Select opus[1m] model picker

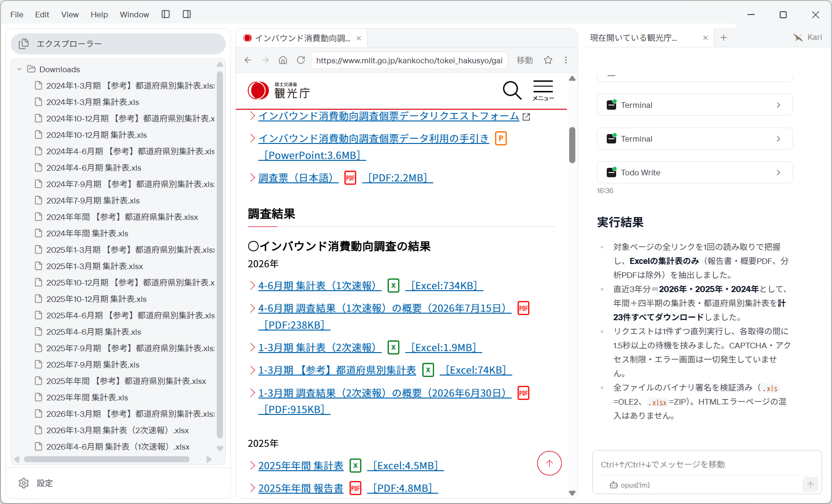coord(630,485)
